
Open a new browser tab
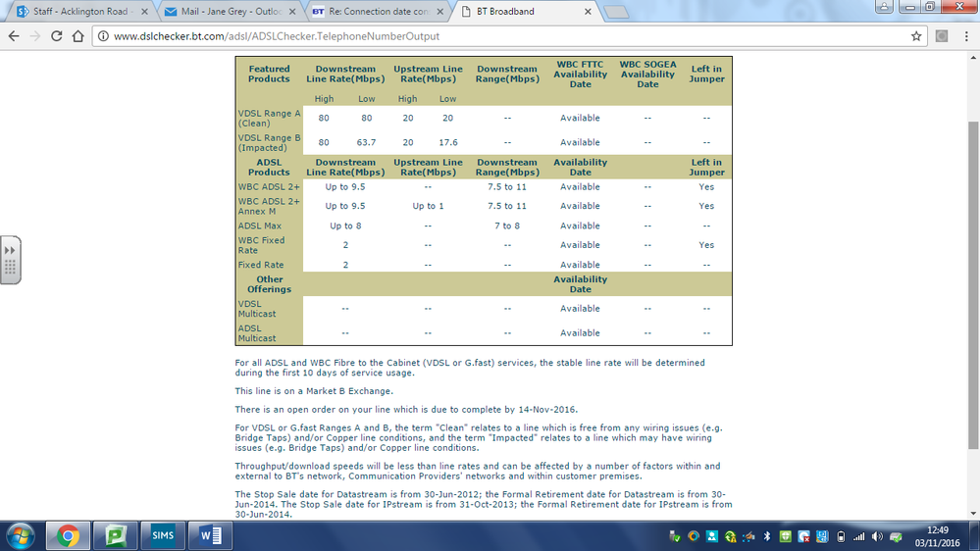tap(616, 12)
